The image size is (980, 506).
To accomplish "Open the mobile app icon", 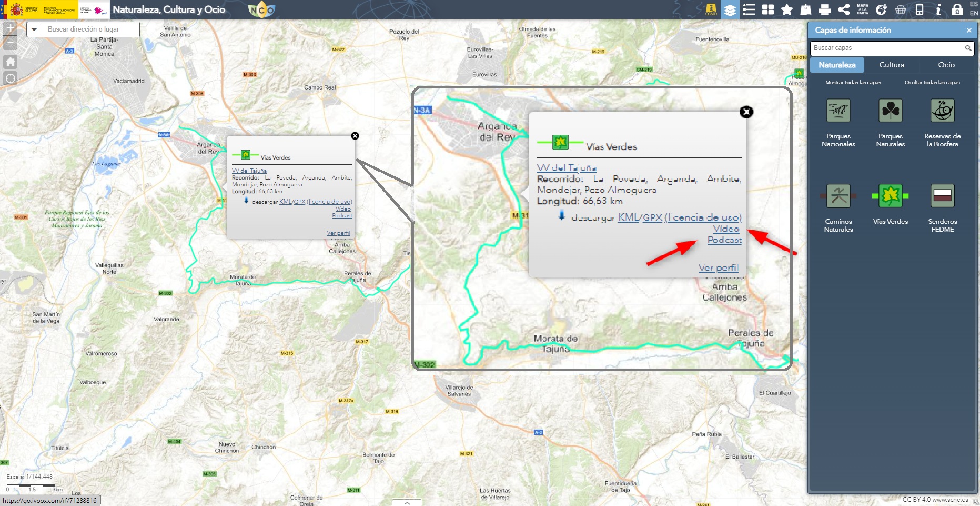I will coord(920,9).
